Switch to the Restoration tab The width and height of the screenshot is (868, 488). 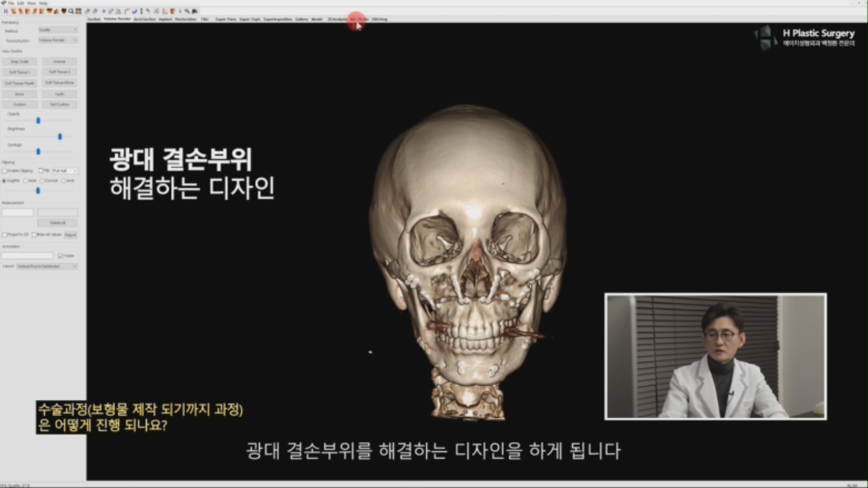(x=186, y=19)
